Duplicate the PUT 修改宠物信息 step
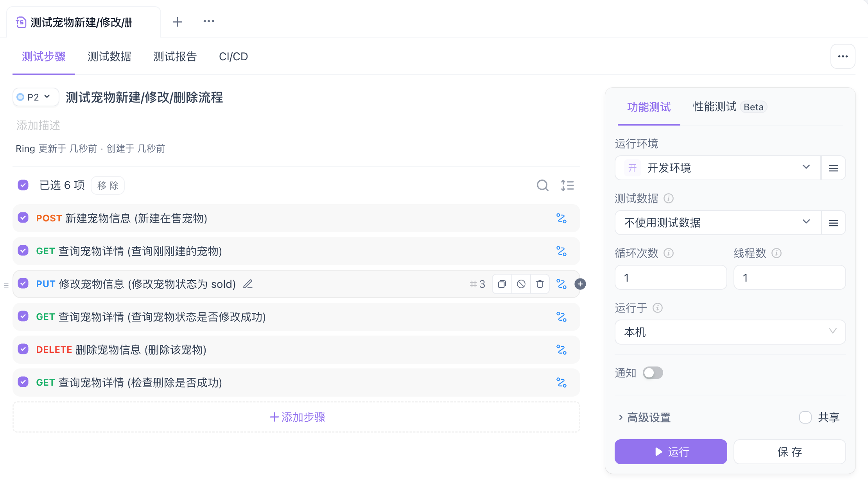Image resolution: width=868 pixels, height=485 pixels. pyautogui.click(x=502, y=284)
